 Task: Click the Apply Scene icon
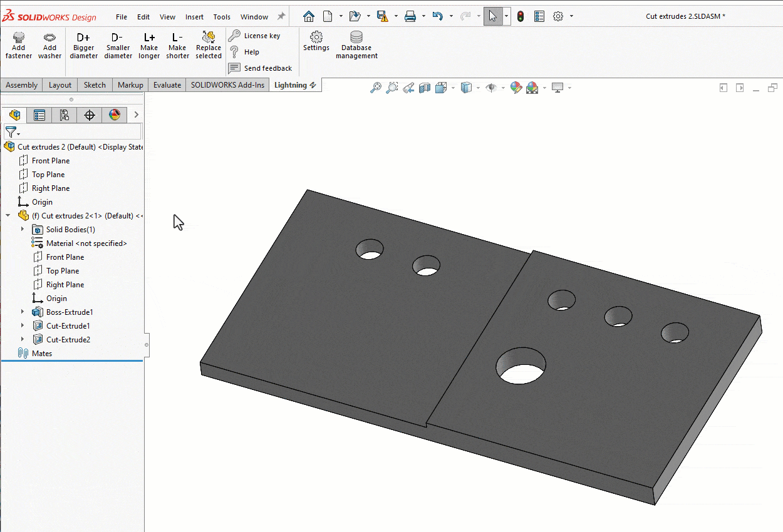tap(532, 88)
